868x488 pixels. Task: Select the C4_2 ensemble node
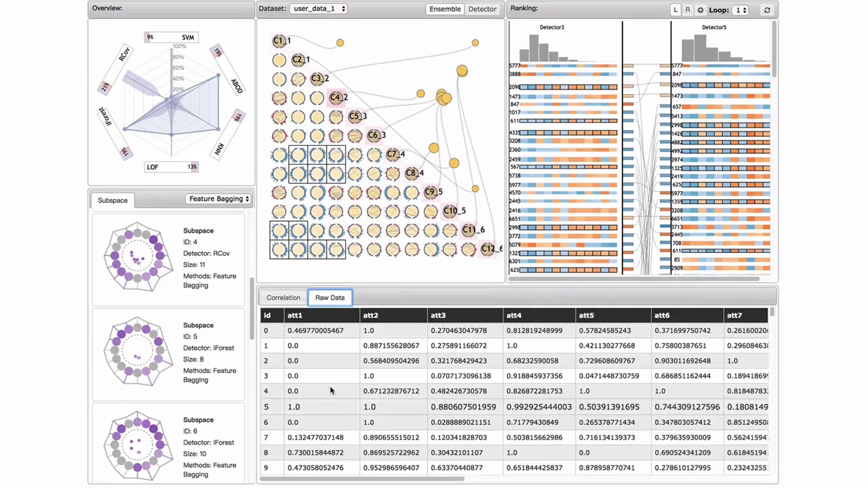pos(336,98)
